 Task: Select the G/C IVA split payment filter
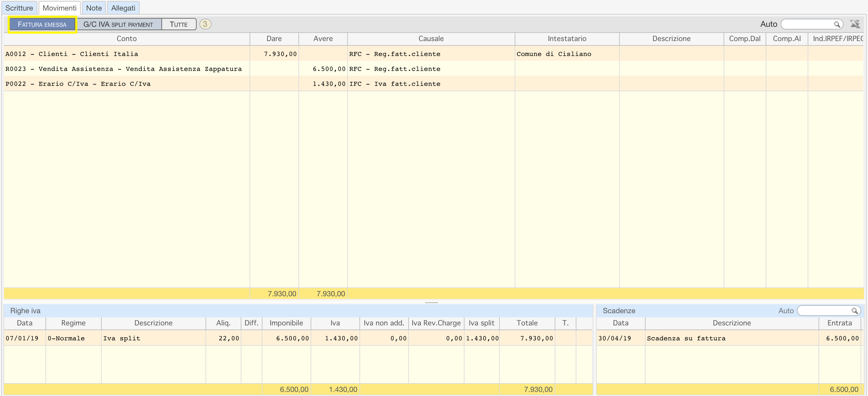coord(118,24)
